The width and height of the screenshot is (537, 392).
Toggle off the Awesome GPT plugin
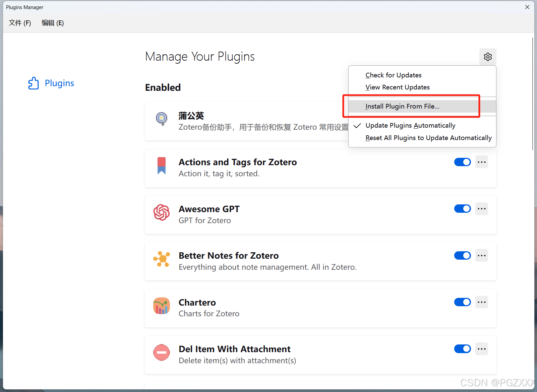[x=463, y=209]
